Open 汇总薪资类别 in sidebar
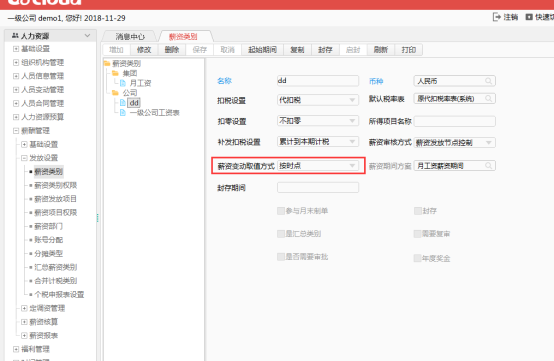554x361 pixels. (55, 267)
